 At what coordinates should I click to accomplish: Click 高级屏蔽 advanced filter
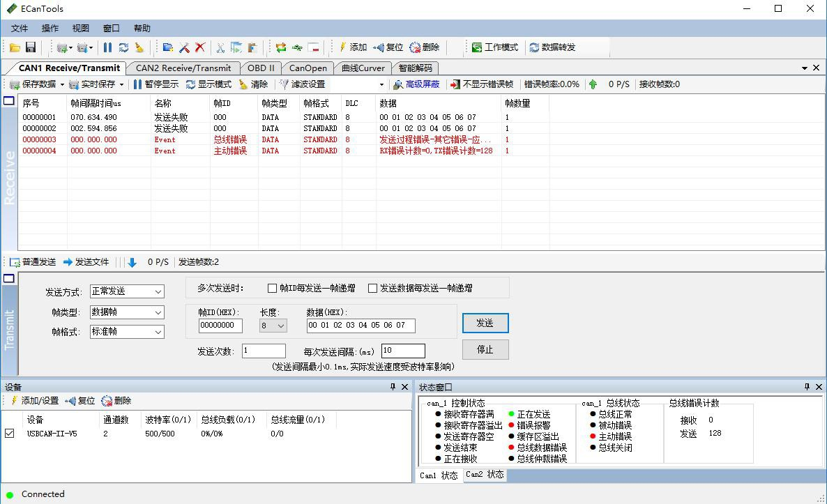tap(416, 84)
